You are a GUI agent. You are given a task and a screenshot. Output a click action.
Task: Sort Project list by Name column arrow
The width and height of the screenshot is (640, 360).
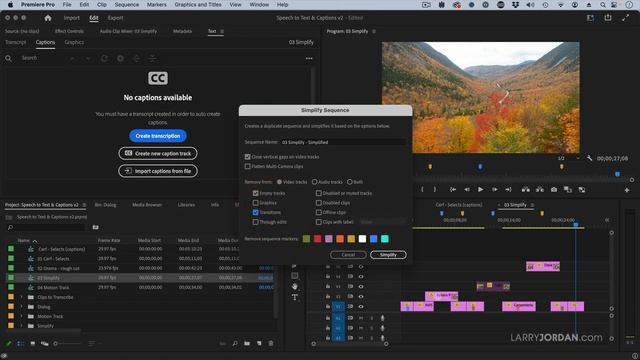(35, 241)
